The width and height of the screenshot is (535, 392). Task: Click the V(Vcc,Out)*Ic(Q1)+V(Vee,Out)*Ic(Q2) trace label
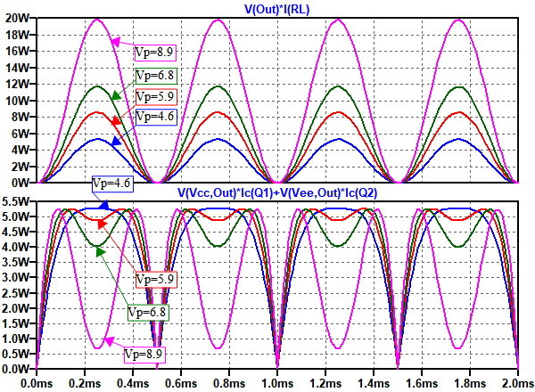click(x=276, y=193)
